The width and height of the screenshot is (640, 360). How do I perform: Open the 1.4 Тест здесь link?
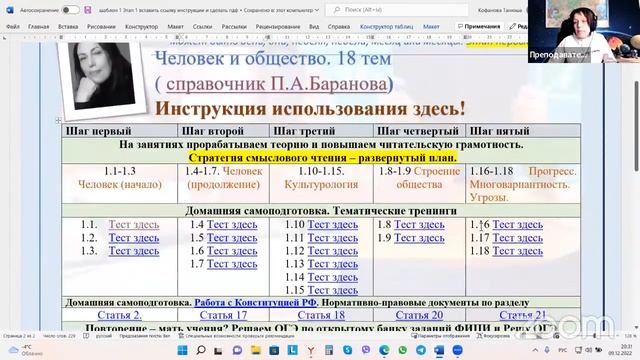[232, 224]
